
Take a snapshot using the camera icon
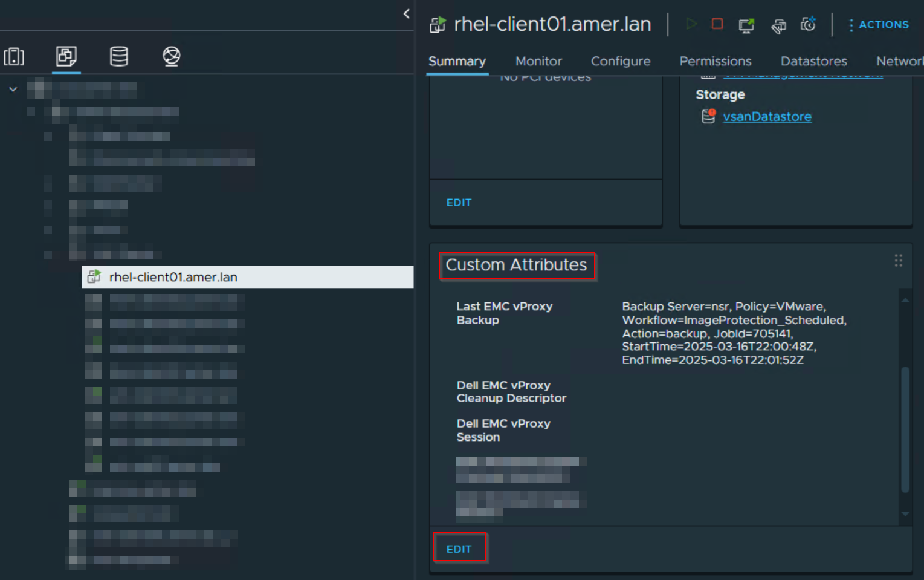(809, 25)
